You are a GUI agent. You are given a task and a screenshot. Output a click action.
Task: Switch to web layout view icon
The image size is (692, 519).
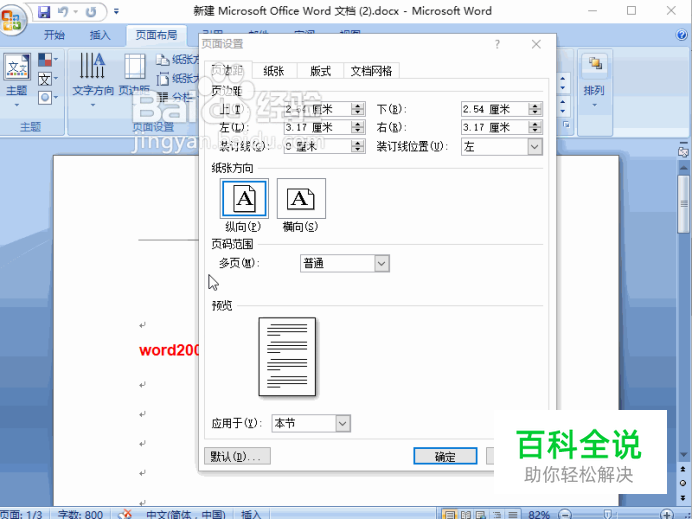coord(481,515)
